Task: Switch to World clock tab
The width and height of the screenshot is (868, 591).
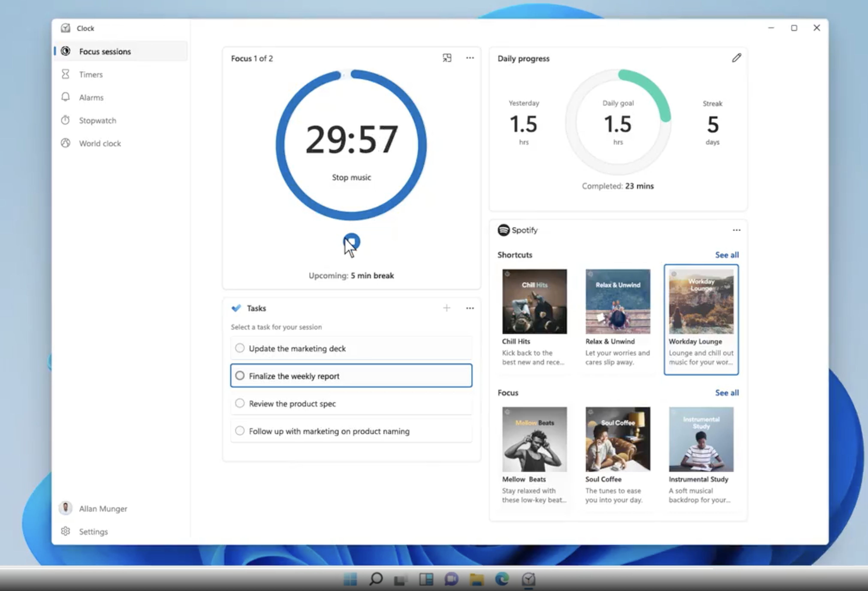Action: (x=99, y=143)
